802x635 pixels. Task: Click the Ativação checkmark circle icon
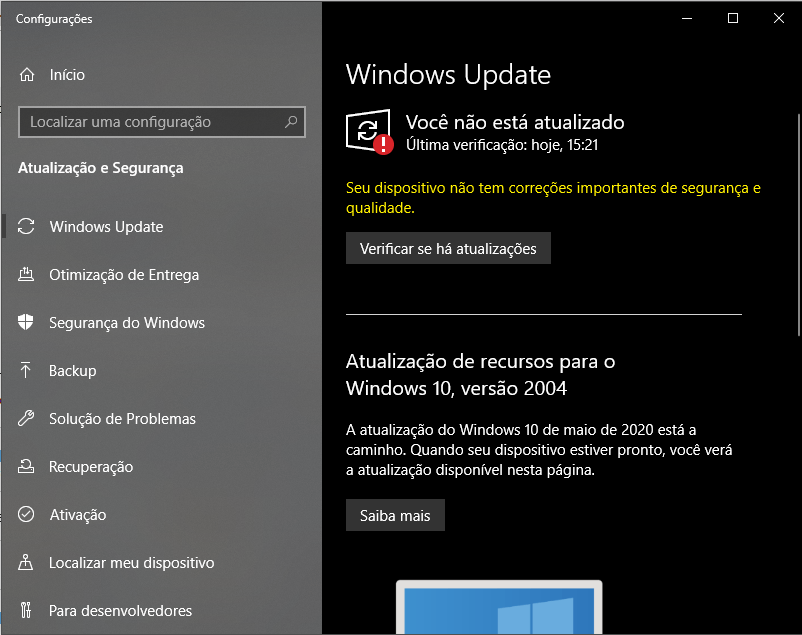(26, 514)
